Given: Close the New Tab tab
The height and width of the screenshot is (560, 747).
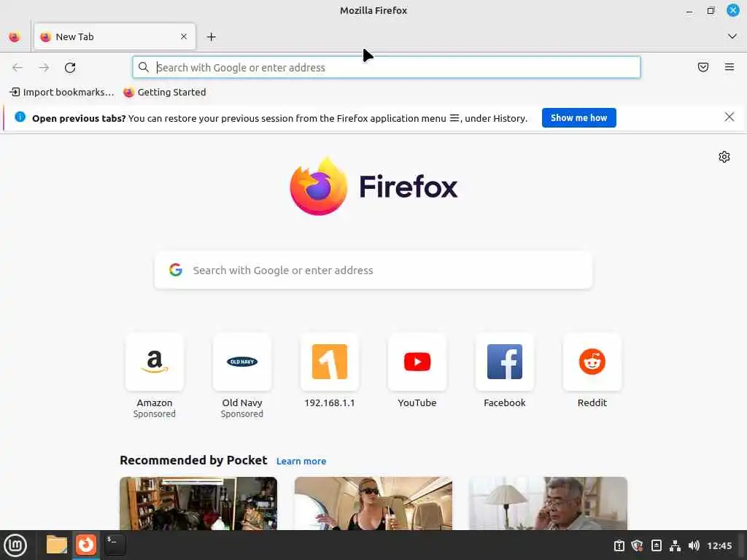Looking at the screenshot, I should [184, 36].
